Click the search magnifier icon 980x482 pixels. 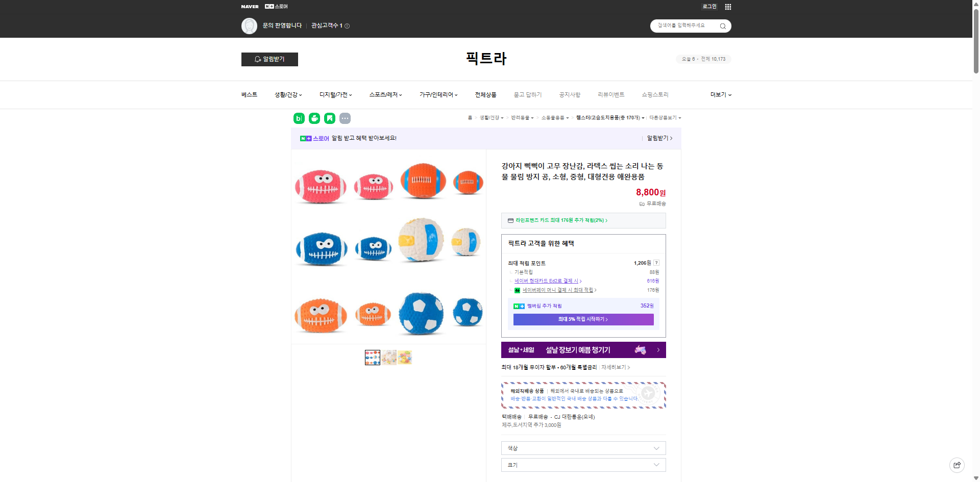tap(723, 26)
